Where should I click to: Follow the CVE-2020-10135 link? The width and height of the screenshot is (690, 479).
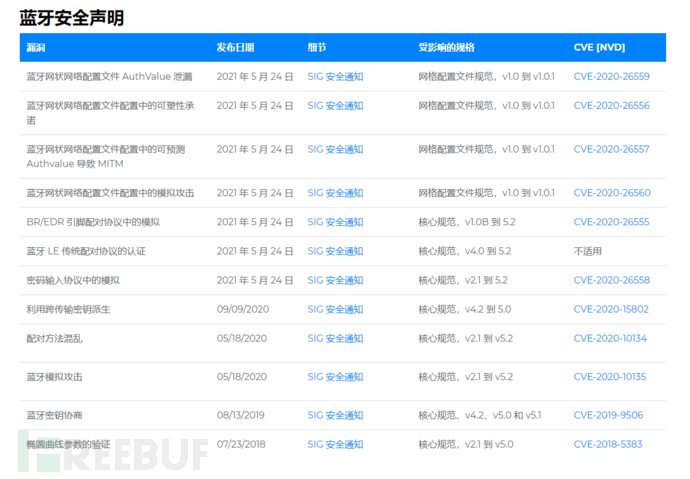pos(610,377)
